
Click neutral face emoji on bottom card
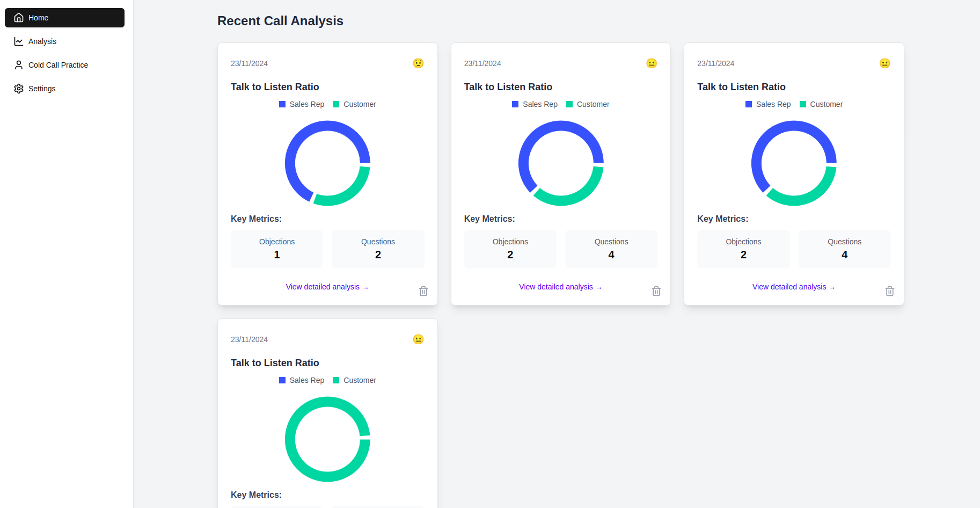418,339
